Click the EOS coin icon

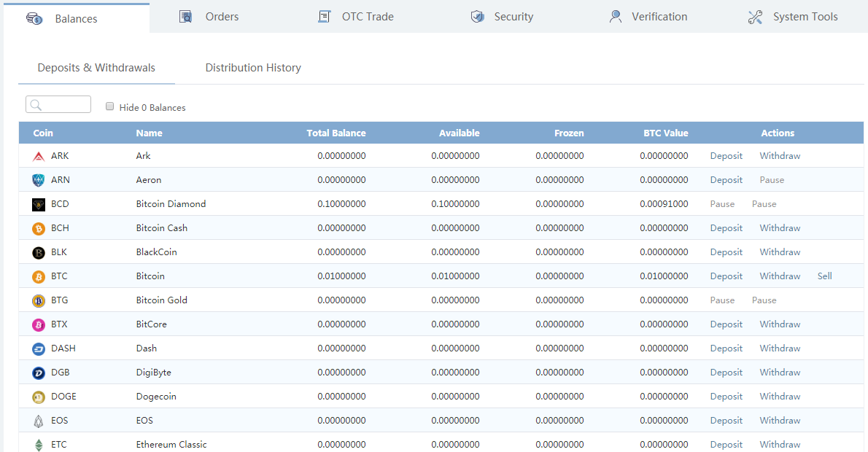39,421
